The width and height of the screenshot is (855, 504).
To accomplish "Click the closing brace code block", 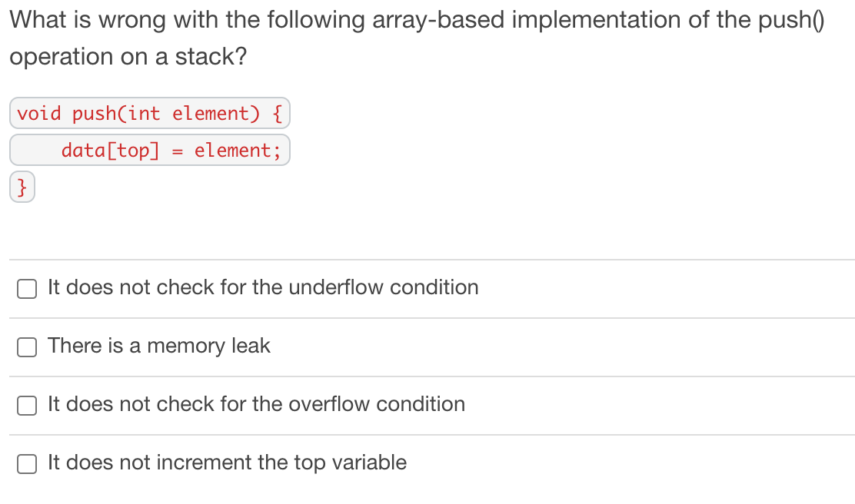I will 22,187.
